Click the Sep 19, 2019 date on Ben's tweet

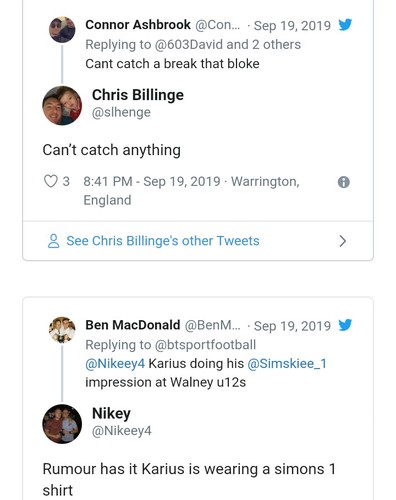(x=292, y=326)
